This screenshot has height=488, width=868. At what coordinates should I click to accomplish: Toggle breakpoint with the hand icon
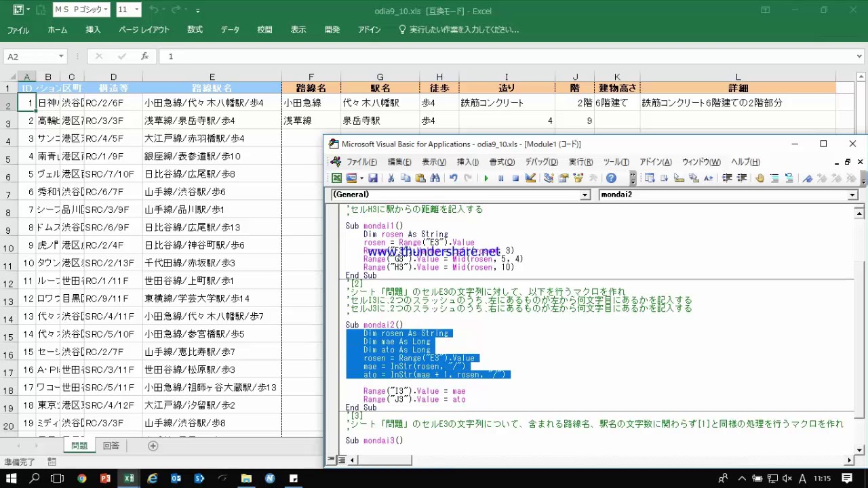pos(759,178)
